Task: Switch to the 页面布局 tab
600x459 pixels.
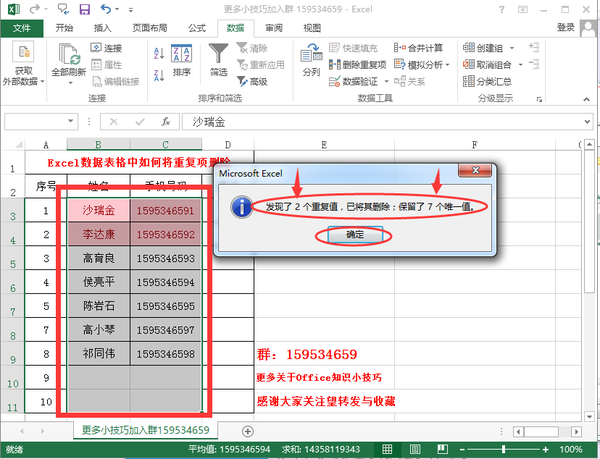Action: coord(150,28)
